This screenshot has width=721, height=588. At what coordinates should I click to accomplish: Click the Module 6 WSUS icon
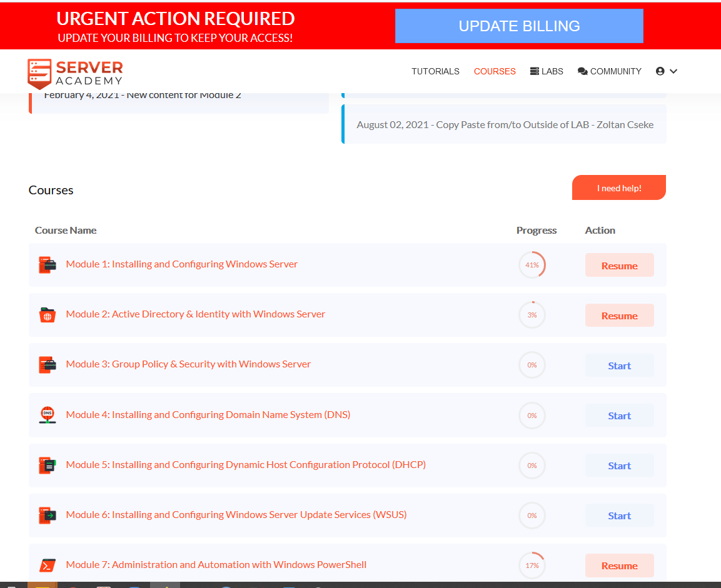pyautogui.click(x=48, y=515)
